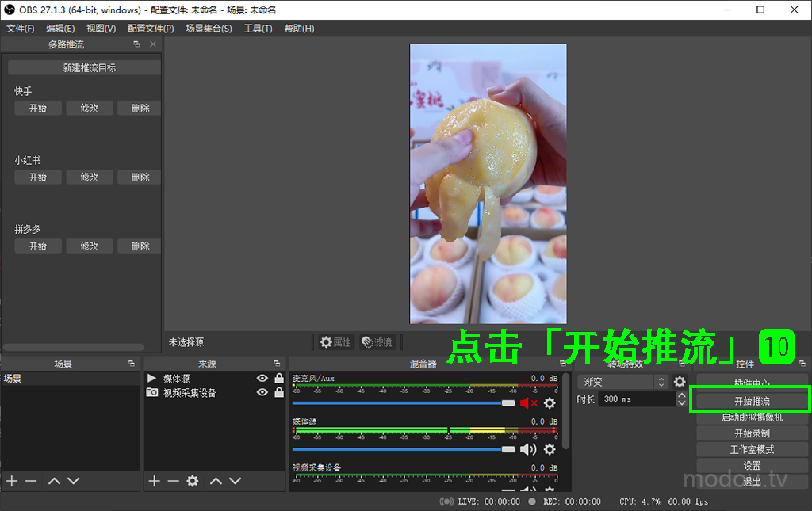Open source properties gear in 来源 toolbar
The image size is (812, 511).
(192, 481)
